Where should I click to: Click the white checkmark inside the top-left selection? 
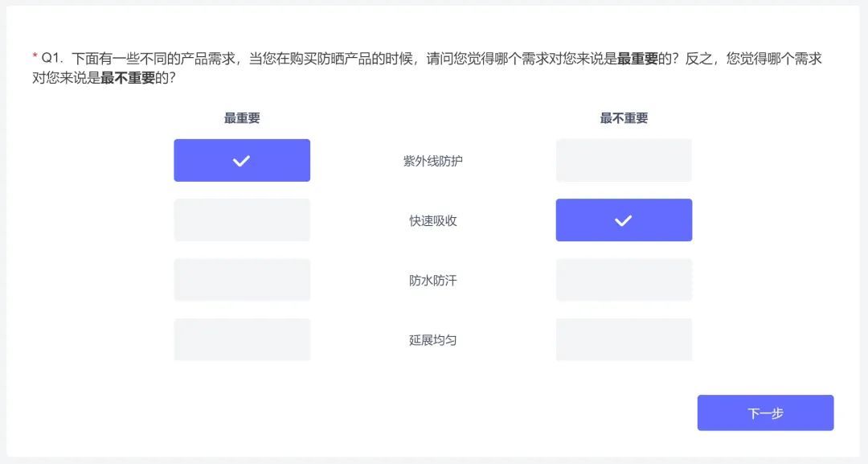click(x=242, y=160)
